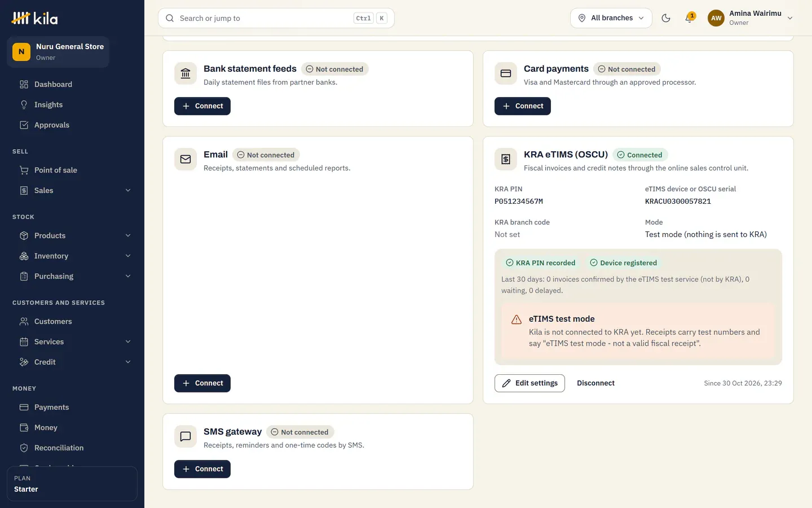
Task: Open Dashboard from sidebar
Action: (x=72, y=84)
